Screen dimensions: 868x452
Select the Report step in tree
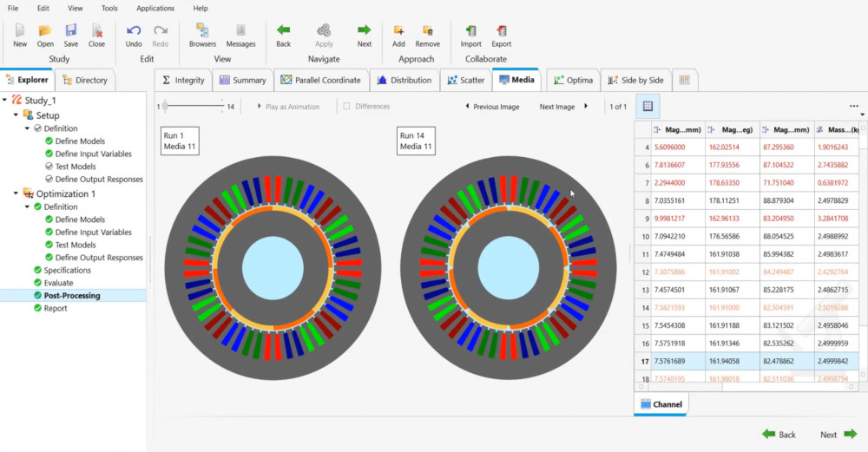click(x=56, y=308)
